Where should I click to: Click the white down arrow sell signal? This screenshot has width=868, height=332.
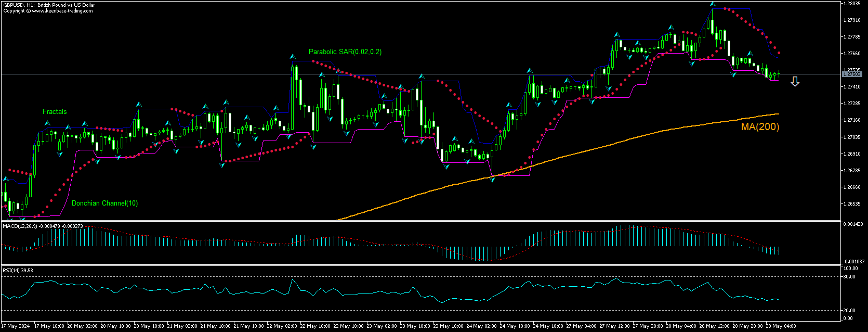pyautogui.click(x=795, y=82)
